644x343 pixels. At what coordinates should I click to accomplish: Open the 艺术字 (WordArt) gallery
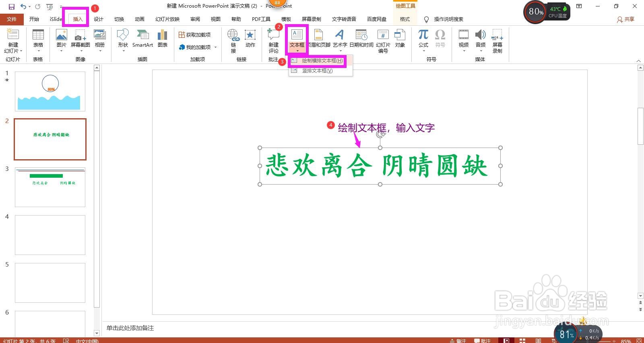340,40
